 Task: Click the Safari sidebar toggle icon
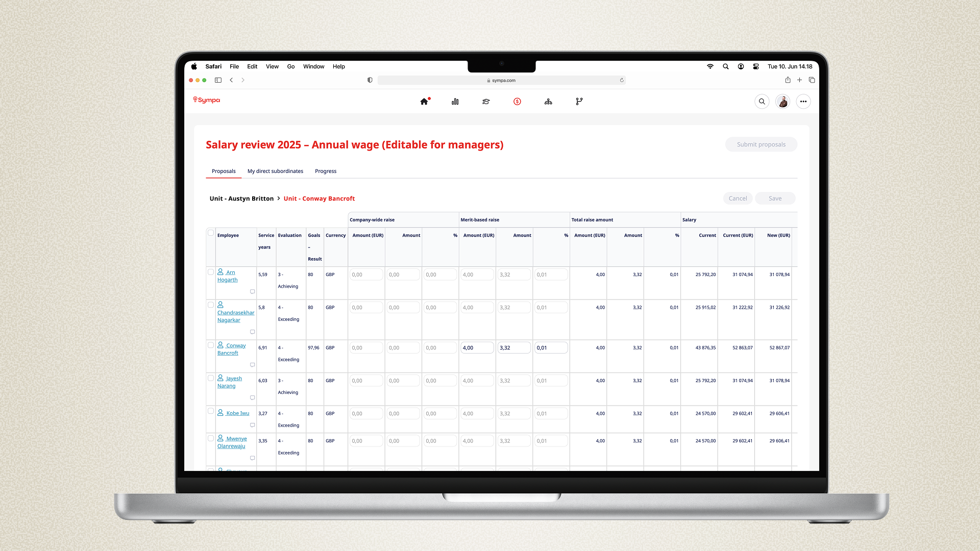pyautogui.click(x=218, y=80)
